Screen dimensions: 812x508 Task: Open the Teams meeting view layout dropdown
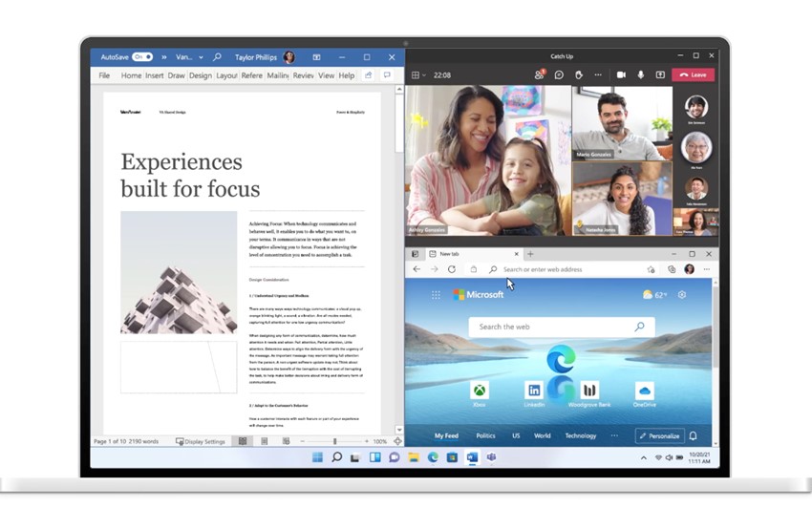pyautogui.click(x=418, y=75)
